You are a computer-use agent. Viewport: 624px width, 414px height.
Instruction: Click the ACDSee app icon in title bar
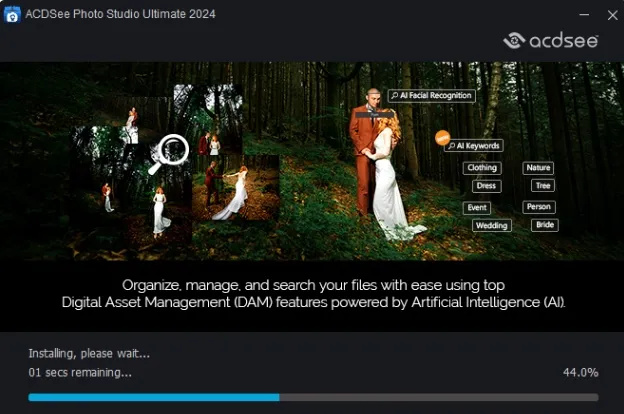[x=12, y=14]
